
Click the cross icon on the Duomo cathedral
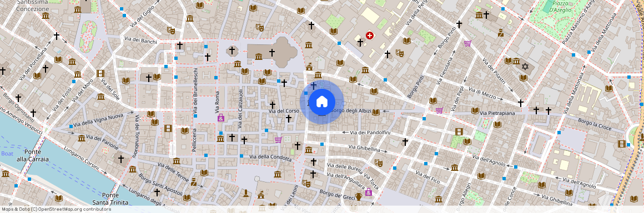tap(271, 52)
